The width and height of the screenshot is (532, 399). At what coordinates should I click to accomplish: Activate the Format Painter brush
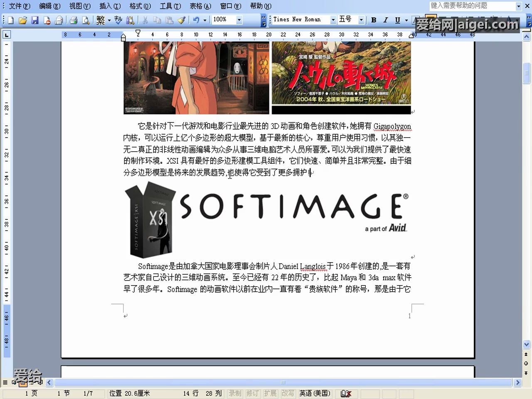tap(181, 20)
